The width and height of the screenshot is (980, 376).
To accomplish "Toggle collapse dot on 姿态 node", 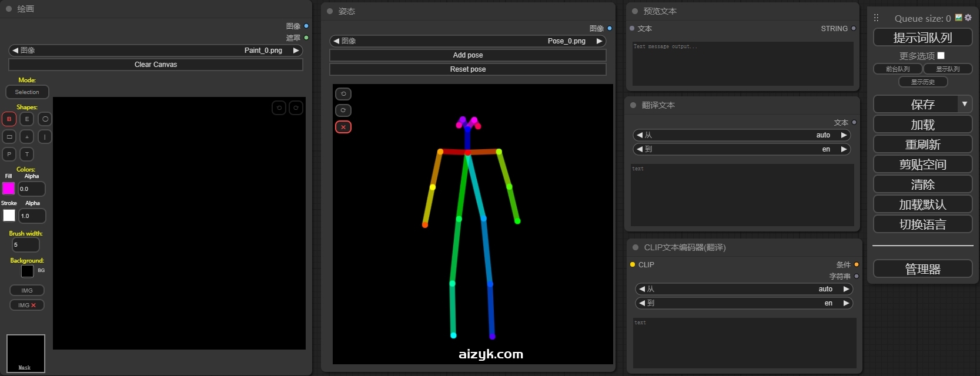I will [330, 11].
